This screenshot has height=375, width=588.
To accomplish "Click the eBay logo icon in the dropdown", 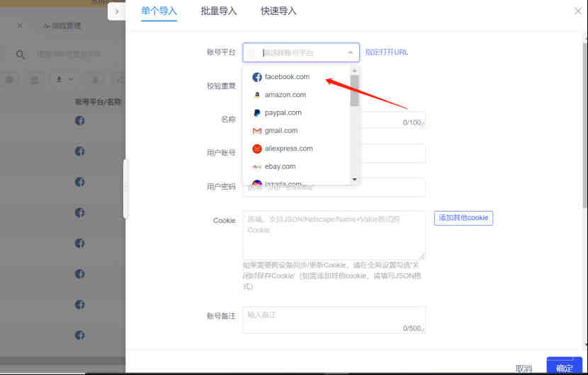I will tap(257, 167).
